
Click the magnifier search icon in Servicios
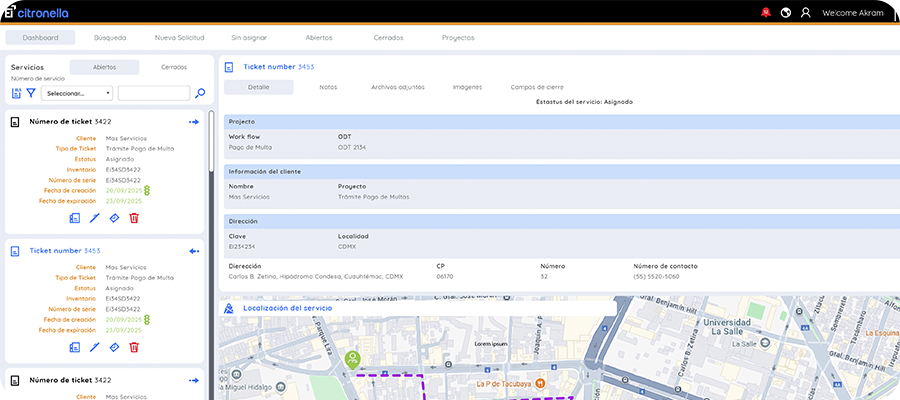(x=200, y=93)
